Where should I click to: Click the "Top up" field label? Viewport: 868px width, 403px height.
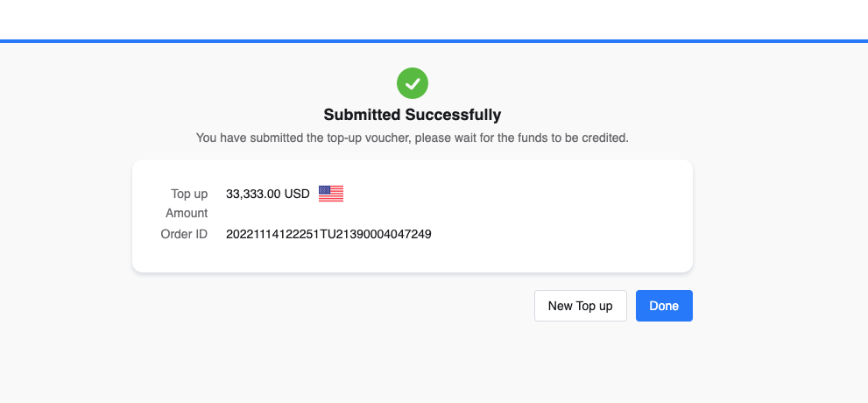pos(189,194)
